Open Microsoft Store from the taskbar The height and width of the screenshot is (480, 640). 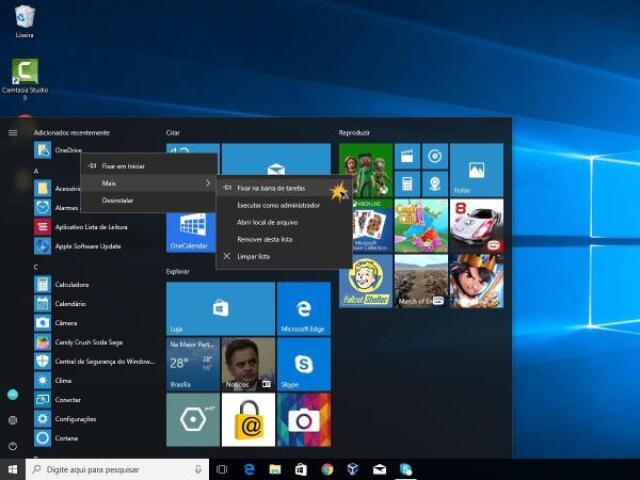[x=301, y=469]
